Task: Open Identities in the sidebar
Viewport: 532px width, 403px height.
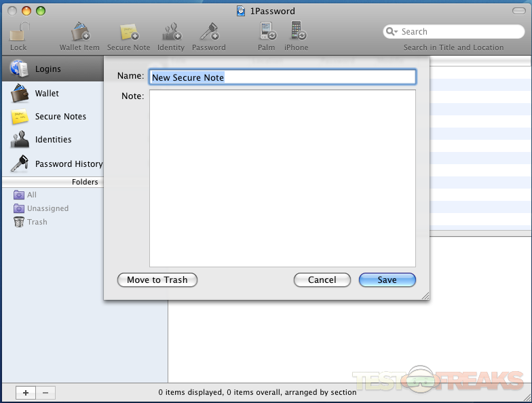Action: 53,140
